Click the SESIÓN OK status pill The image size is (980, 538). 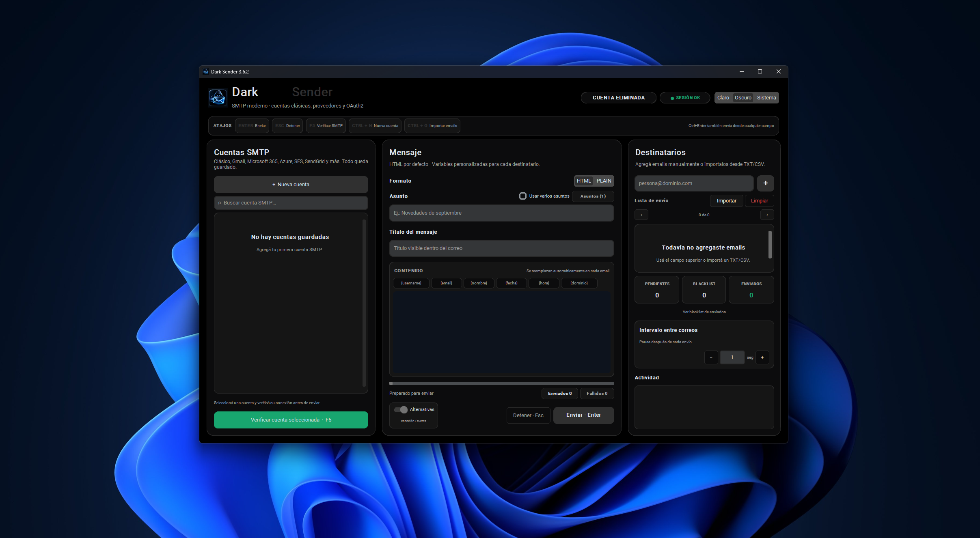[685, 98]
